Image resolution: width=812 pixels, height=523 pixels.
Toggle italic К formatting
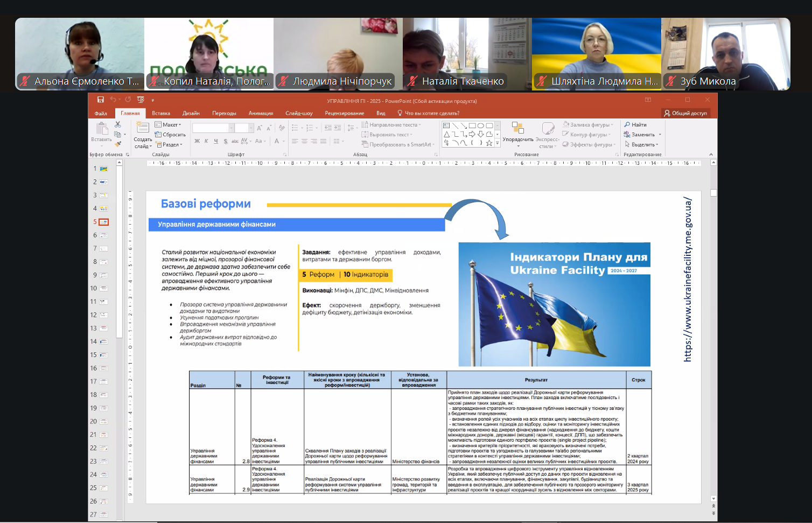click(206, 141)
